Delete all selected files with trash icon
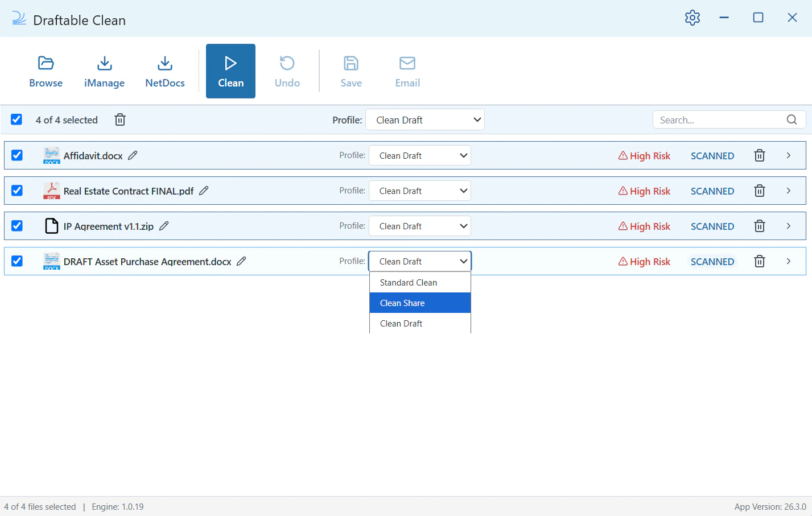The image size is (812, 516). click(120, 120)
